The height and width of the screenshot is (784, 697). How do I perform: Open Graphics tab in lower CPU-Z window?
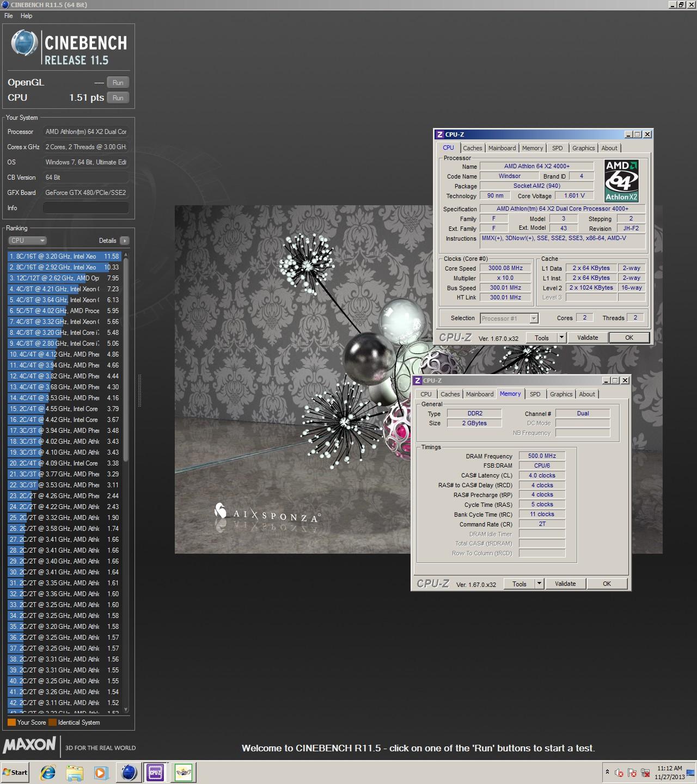click(561, 394)
